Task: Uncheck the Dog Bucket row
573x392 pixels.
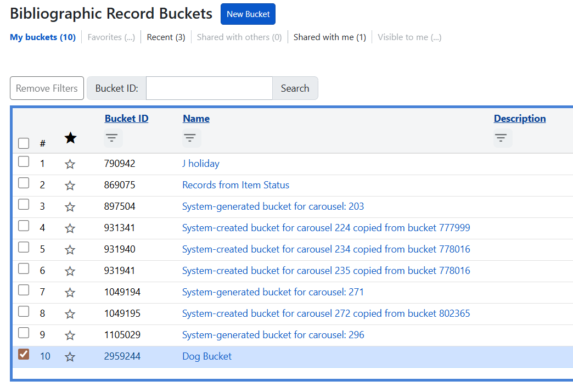Action: [x=23, y=355]
